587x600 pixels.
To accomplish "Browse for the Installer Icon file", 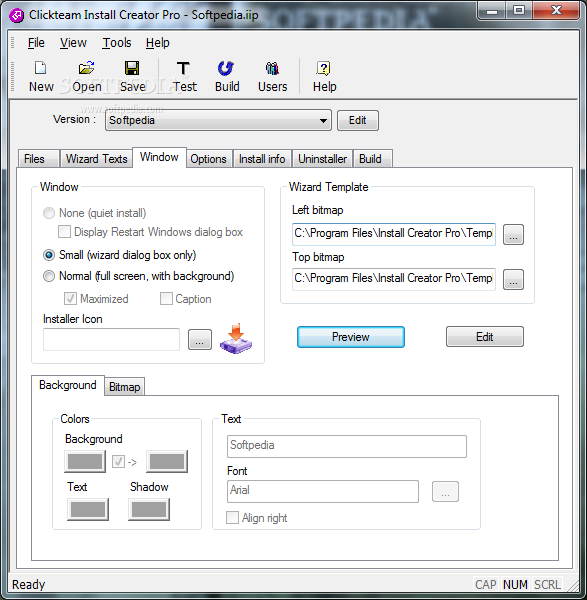I will [x=200, y=339].
